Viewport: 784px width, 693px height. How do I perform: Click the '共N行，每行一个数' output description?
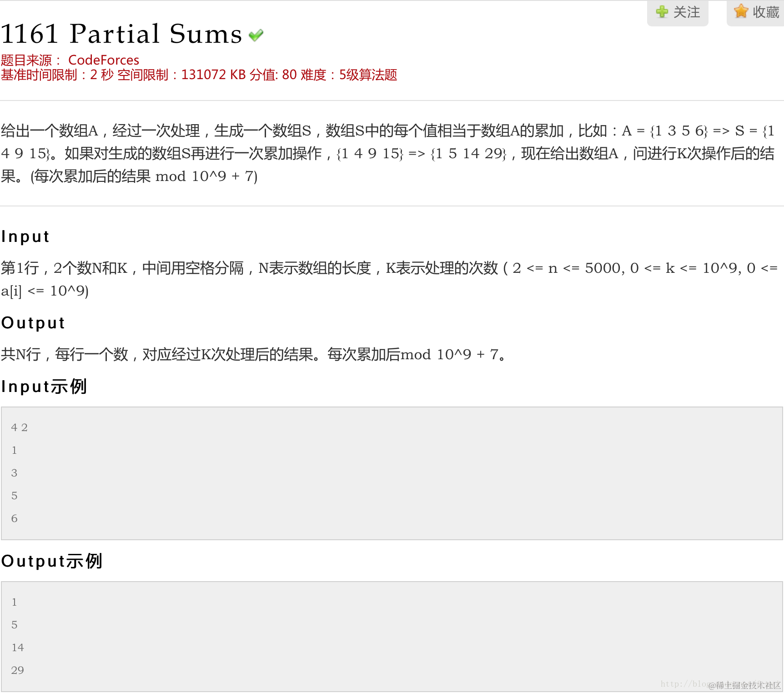tap(65, 354)
